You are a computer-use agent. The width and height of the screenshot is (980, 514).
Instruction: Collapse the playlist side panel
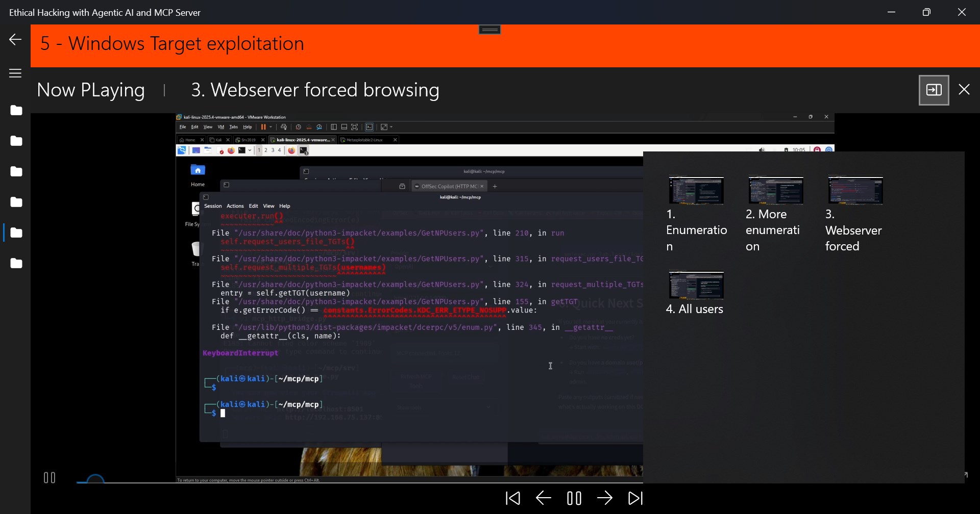click(x=934, y=90)
